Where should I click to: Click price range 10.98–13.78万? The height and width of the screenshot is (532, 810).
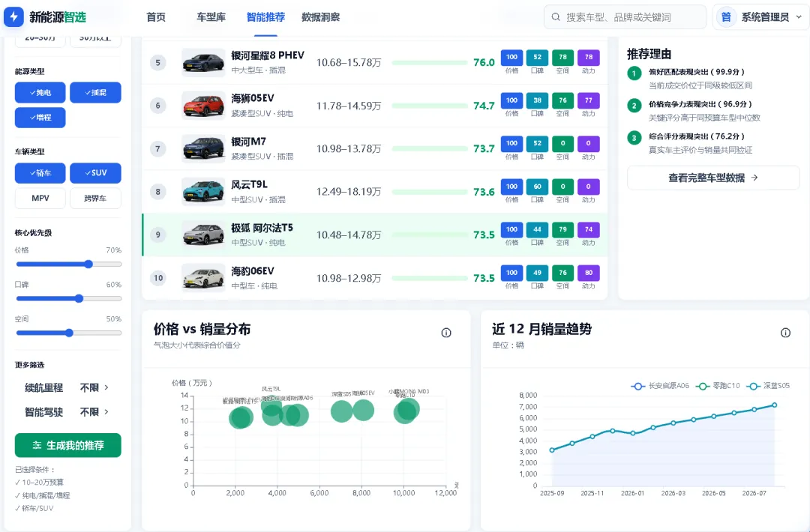[x=349, y=148]
